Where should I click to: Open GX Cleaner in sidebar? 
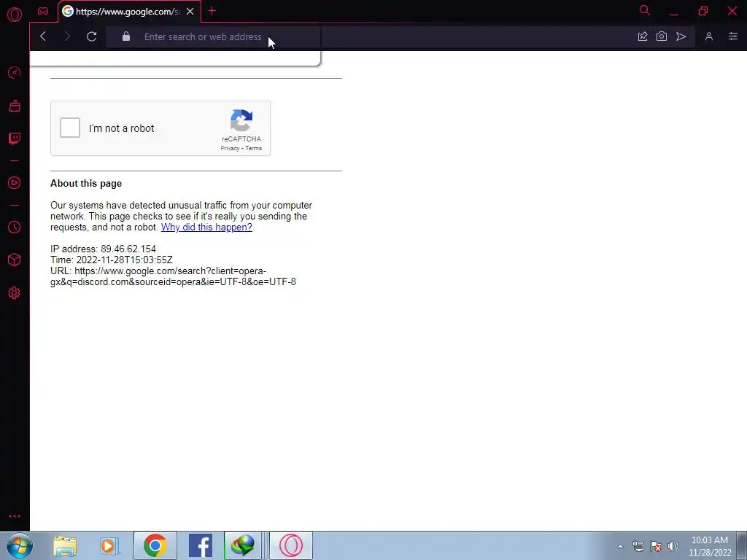[15, 106]
